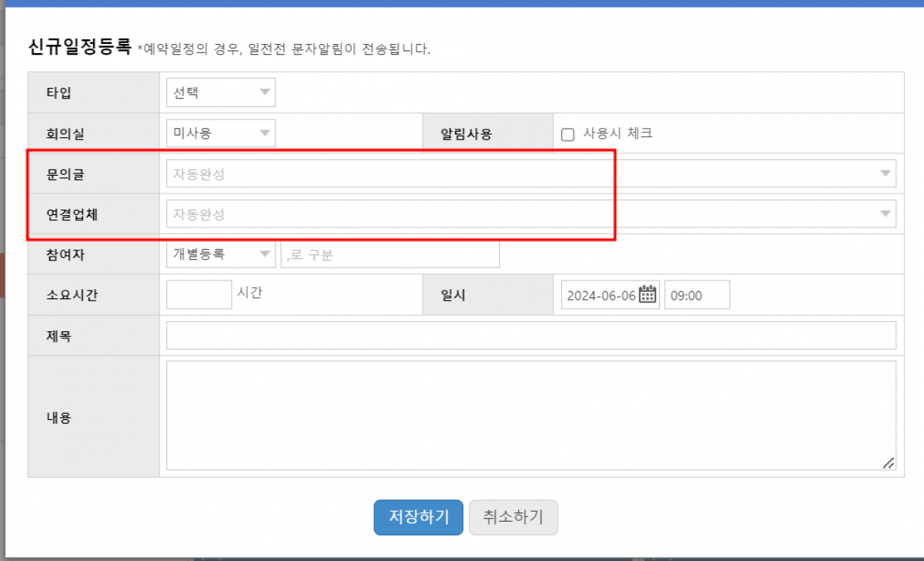Grab the 내용 textarea resize handle
The width and height of the screenshot is (924, 561).
click(888, 462)
